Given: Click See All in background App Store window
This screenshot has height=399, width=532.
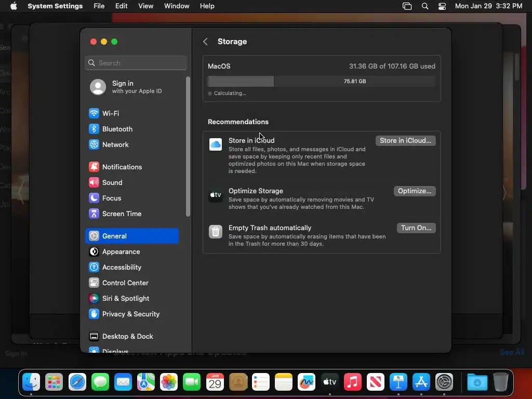Looking at the screenshot, I should pyautogui.click(x=512, y=353).
